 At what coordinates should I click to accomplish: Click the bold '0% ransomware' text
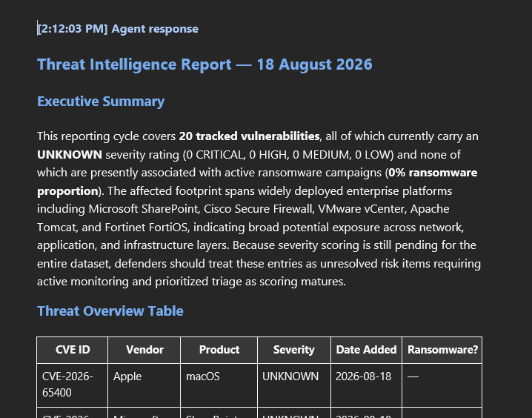click(x=433, y=173)
